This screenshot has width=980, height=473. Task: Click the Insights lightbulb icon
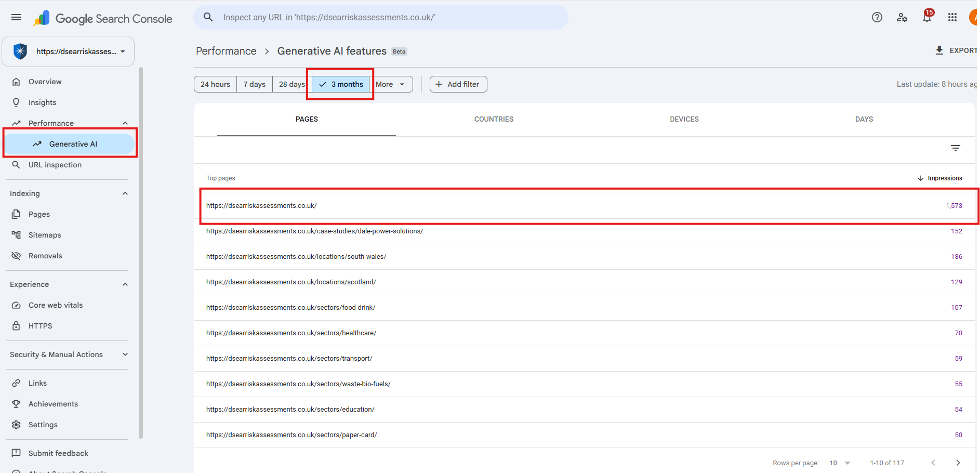click(x=16, y=102)
